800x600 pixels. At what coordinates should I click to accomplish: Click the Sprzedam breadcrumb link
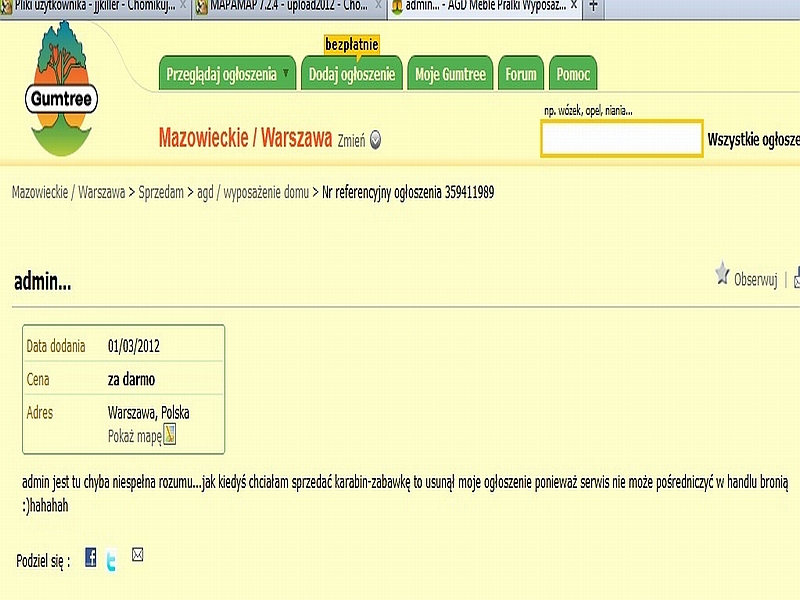[161, 192]
